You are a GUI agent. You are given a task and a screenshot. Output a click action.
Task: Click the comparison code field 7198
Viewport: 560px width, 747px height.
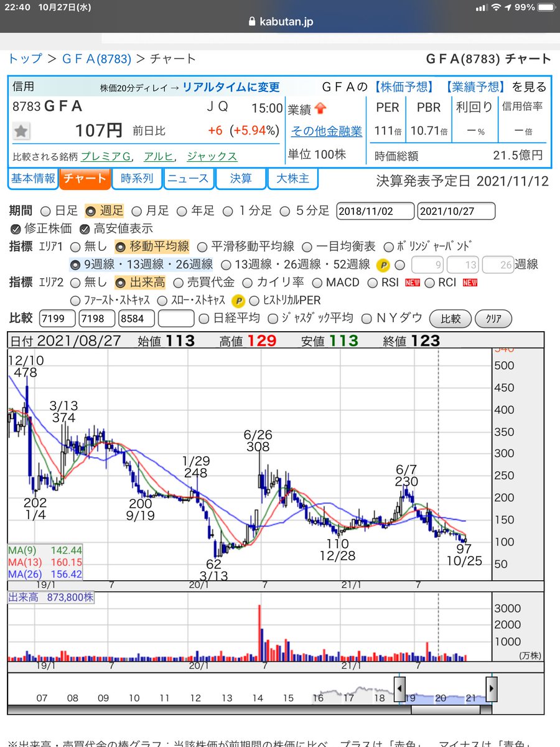pos(96,319)
